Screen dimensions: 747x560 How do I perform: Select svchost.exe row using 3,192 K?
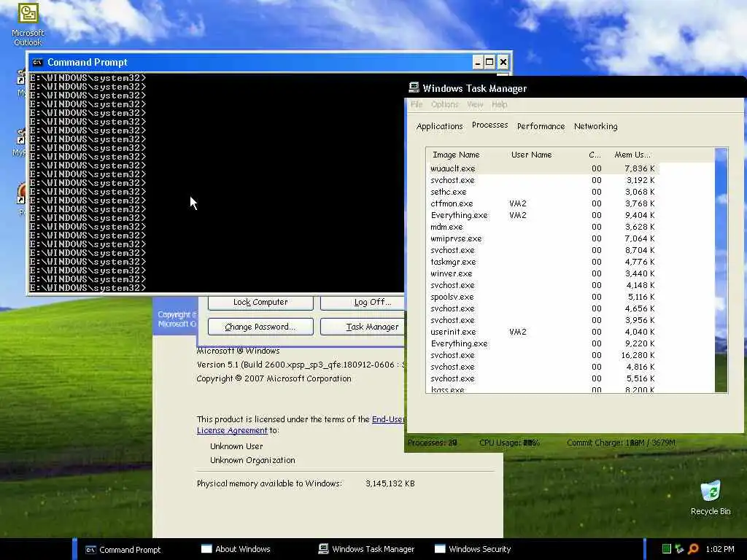pos(543,180)
